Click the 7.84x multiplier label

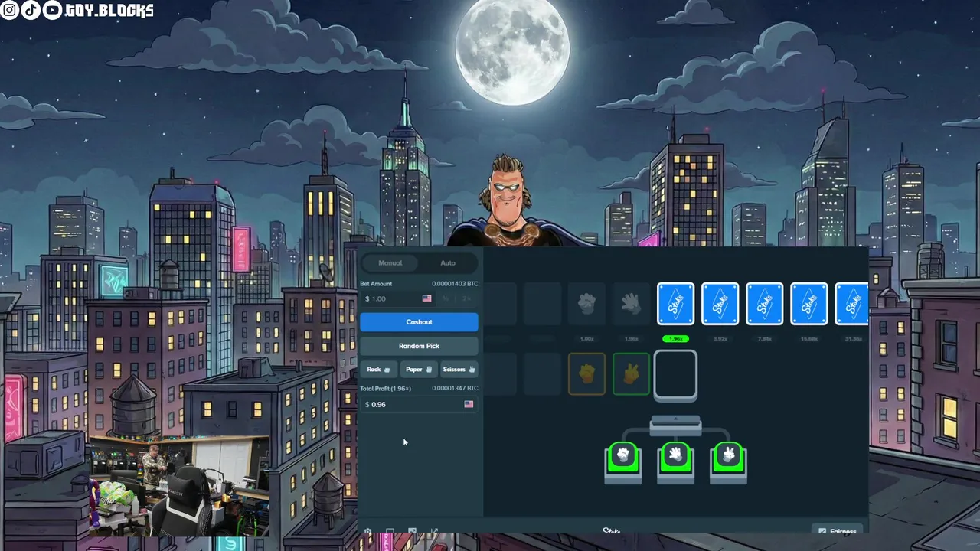765,338
